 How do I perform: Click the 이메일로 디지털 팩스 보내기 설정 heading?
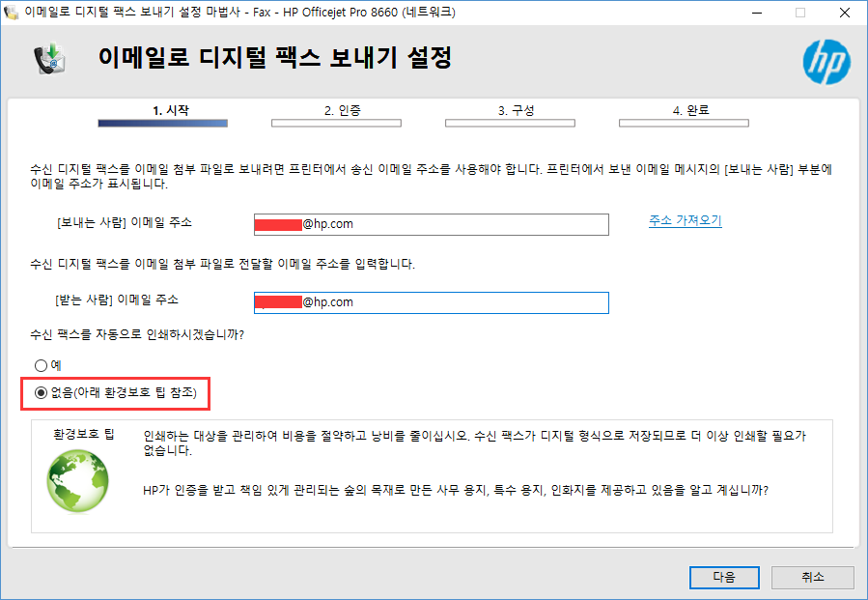click(275, 58)
